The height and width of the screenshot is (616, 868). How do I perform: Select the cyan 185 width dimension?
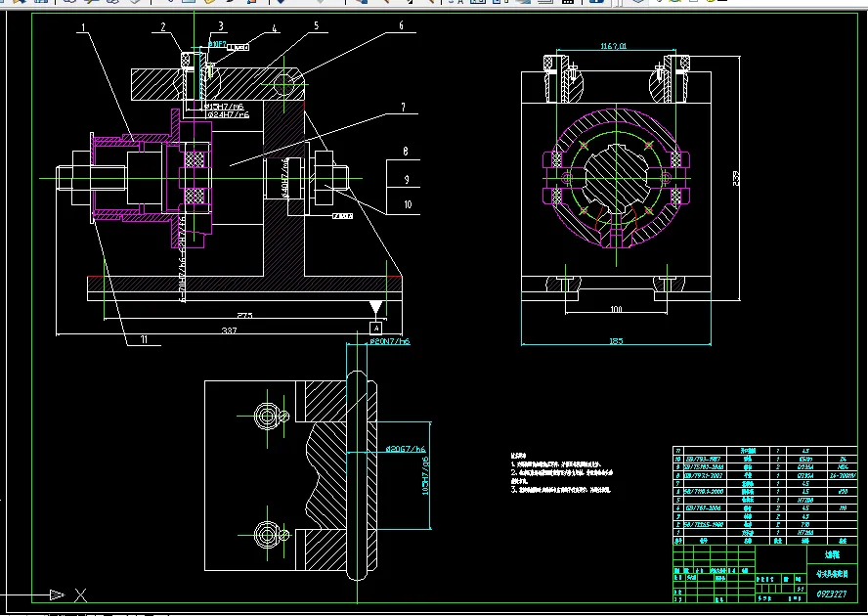tap(616, 341)
